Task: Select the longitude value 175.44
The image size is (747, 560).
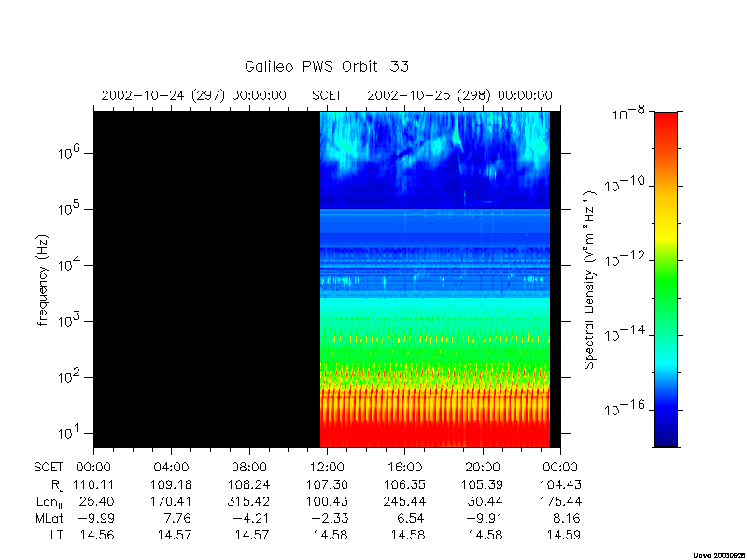Action: pos(560,501)
